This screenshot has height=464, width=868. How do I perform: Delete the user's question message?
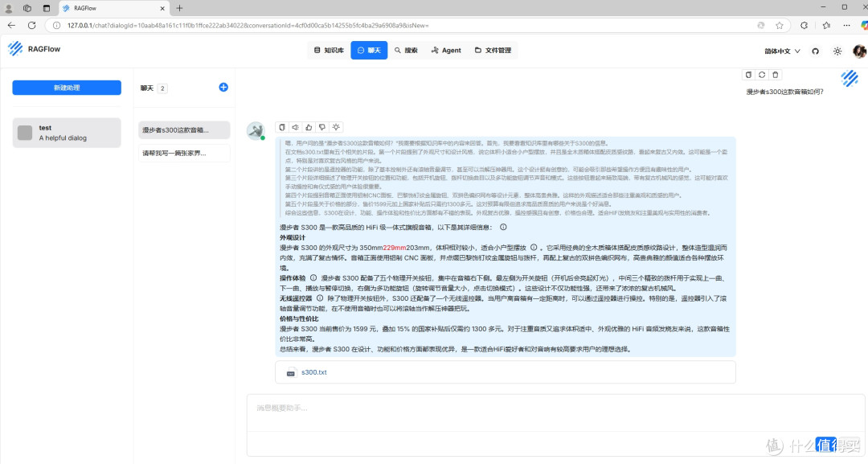(x=775, y=75)
